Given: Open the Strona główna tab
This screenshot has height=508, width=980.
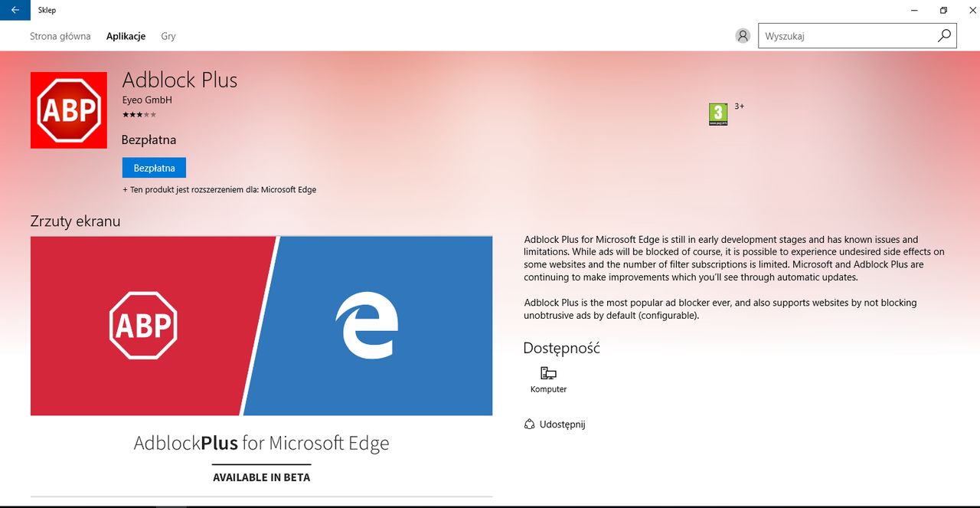Looking at the screenshot, I should pyautogui.click(x=60, y=36).
